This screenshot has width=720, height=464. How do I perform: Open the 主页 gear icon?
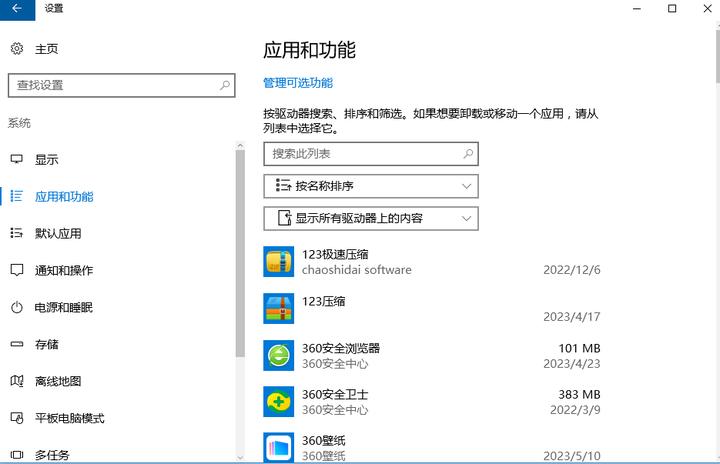(x=17, y=48)
